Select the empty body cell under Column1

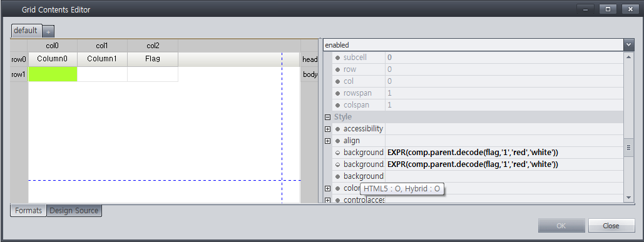[x=102, y=74]
